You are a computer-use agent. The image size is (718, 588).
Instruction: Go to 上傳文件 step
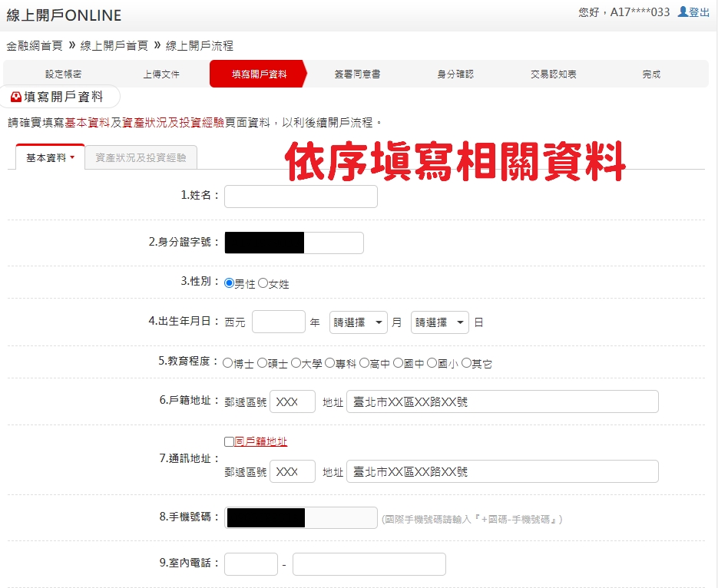pos(161,74)
